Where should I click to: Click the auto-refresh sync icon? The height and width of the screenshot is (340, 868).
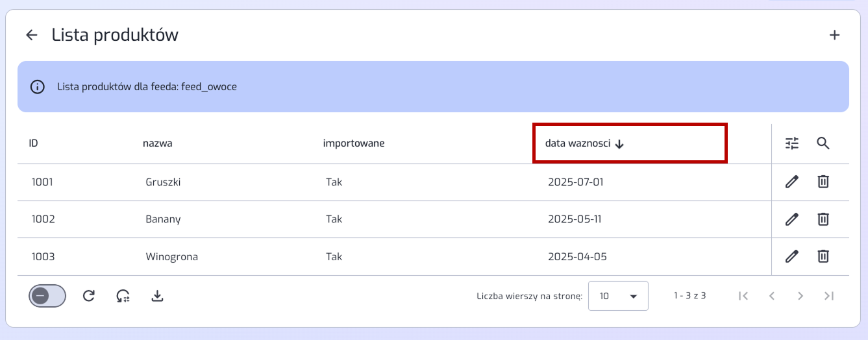coord(123,296)
